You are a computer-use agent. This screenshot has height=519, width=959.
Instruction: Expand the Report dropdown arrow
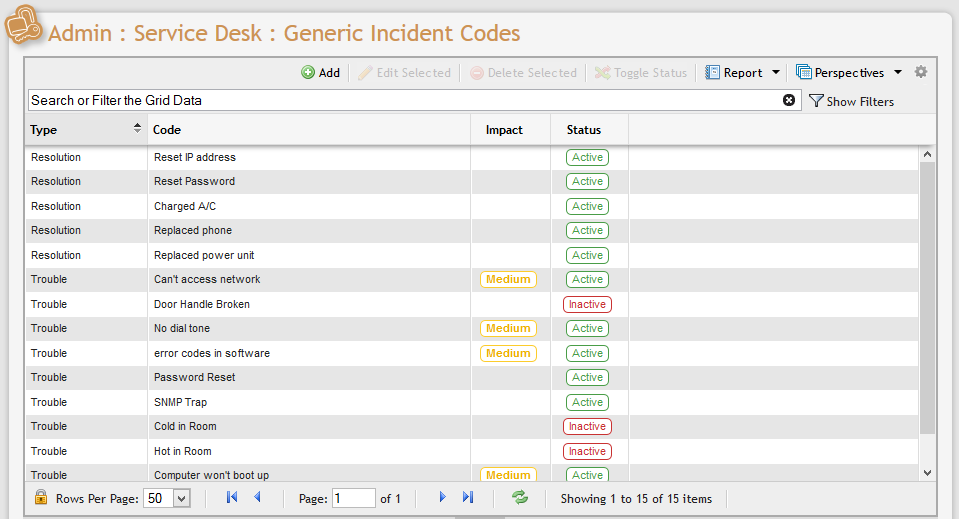pyautogui.click(x=775, y=73)
